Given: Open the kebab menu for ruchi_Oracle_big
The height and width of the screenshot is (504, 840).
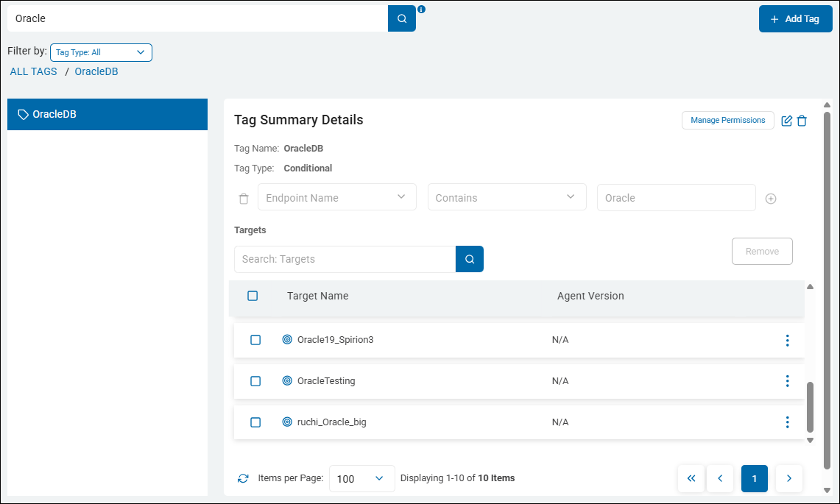Looking at the screenshot, I should [x=787, y=422].
